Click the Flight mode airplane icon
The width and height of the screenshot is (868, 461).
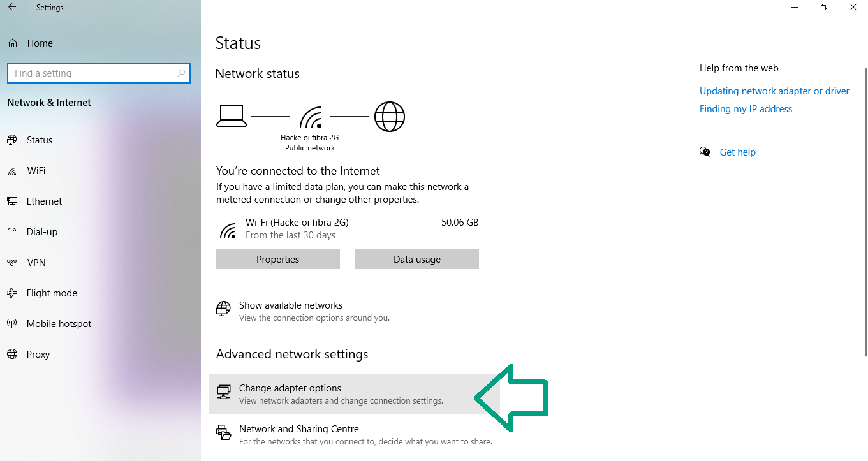(12, 293)
